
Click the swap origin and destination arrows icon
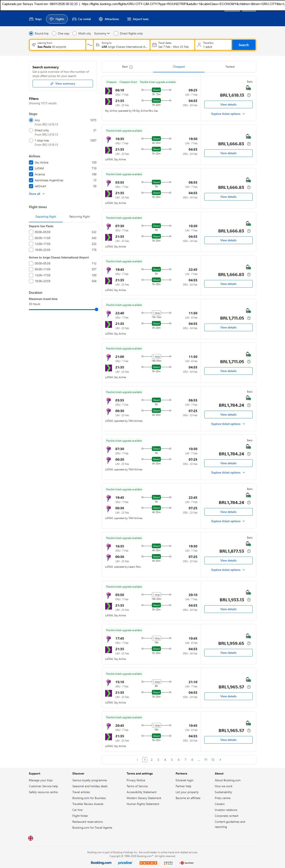(90, 45)
